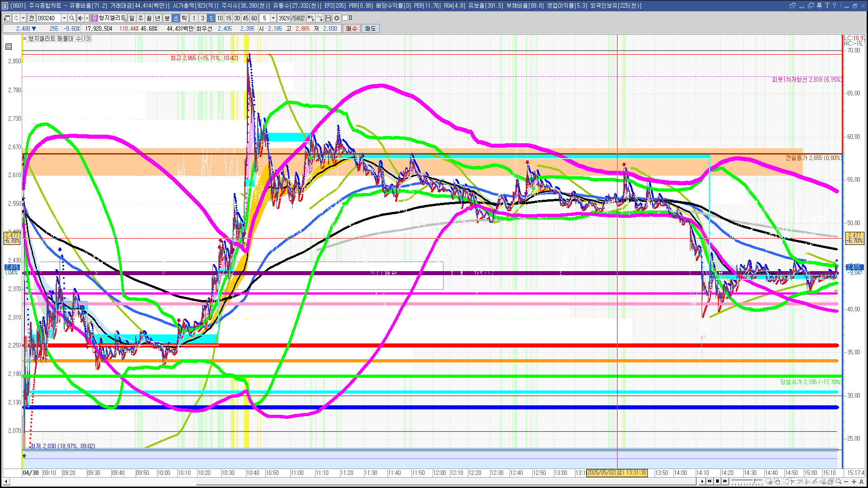
Task: Open the chart settings gear icon
Action: (337, 18)
